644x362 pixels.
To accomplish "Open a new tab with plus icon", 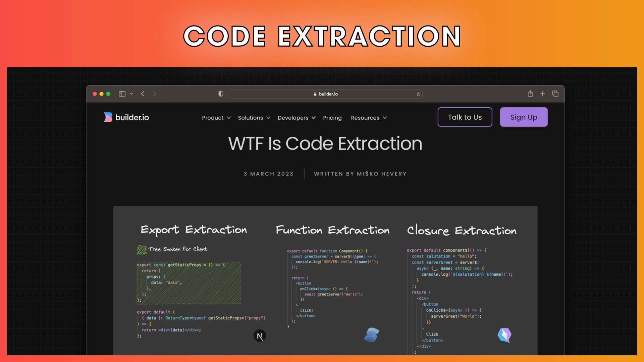I will tap(543, 94).
